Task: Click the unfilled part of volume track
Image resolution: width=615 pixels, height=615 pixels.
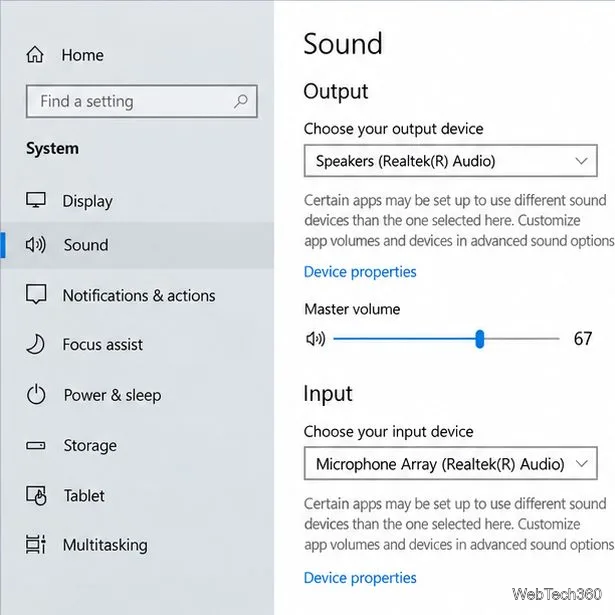Action: coord(522,338)
